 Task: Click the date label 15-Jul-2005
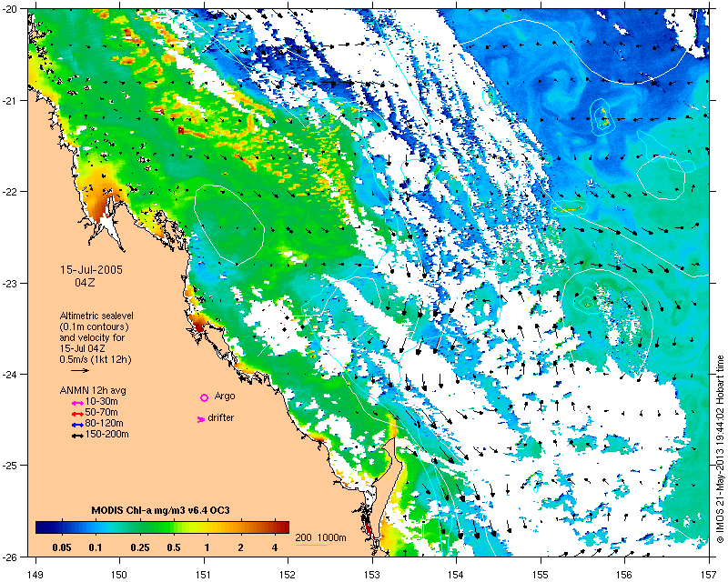[x=92, y=270]
